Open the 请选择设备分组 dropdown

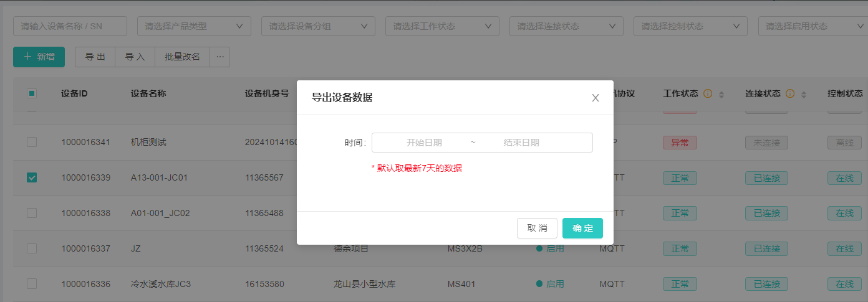tap(318, 26)
